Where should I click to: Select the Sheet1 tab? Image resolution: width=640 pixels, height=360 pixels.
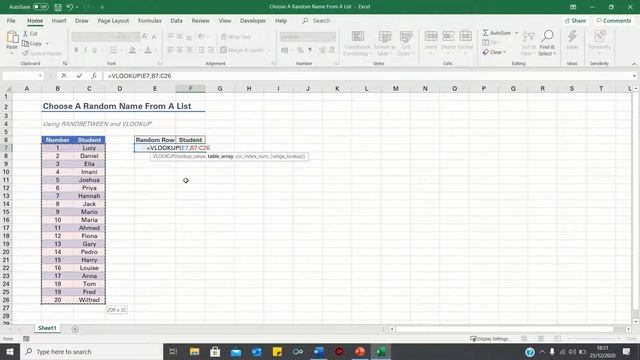click(x=47, y=328)
